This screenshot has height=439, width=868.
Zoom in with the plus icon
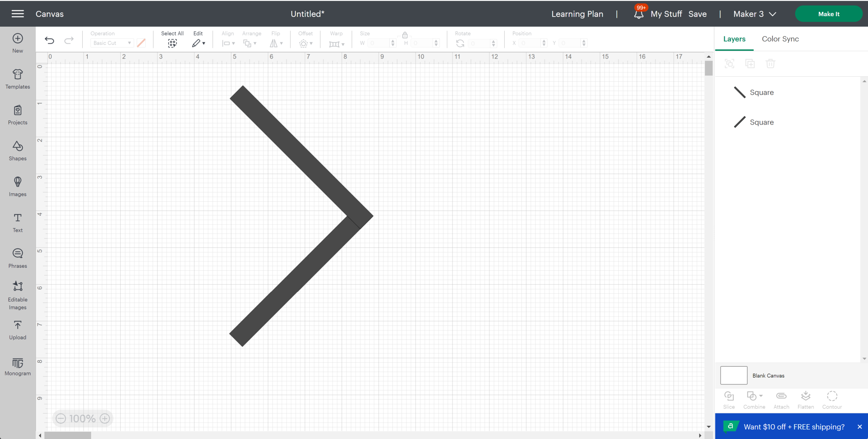[105, 419]
